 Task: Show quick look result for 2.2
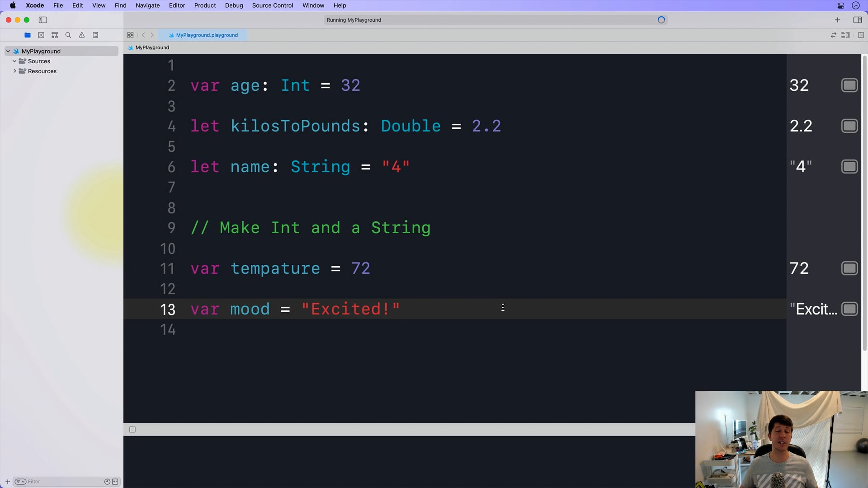click(x=849, y=126)
